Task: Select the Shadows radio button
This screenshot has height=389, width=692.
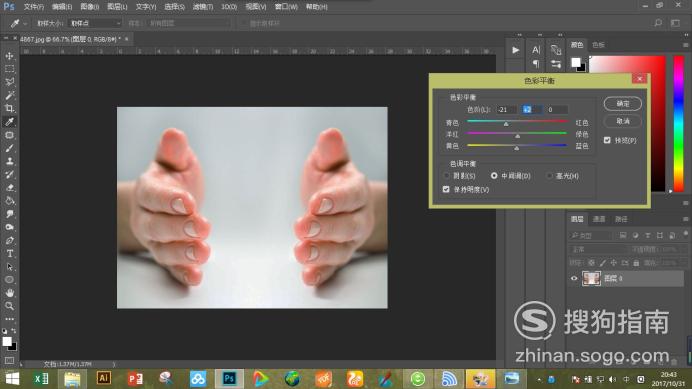Action: point(446,176)
